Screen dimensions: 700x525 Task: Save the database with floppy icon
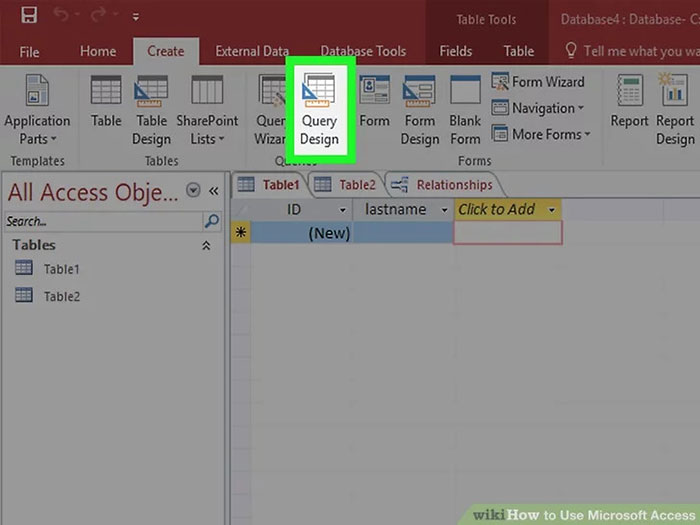(29, 16)
